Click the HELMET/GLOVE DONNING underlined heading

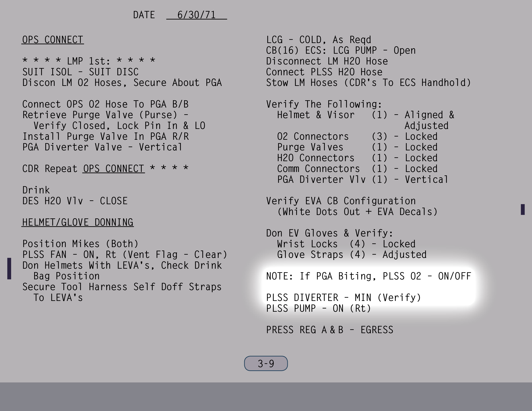[x=77, y=222]
